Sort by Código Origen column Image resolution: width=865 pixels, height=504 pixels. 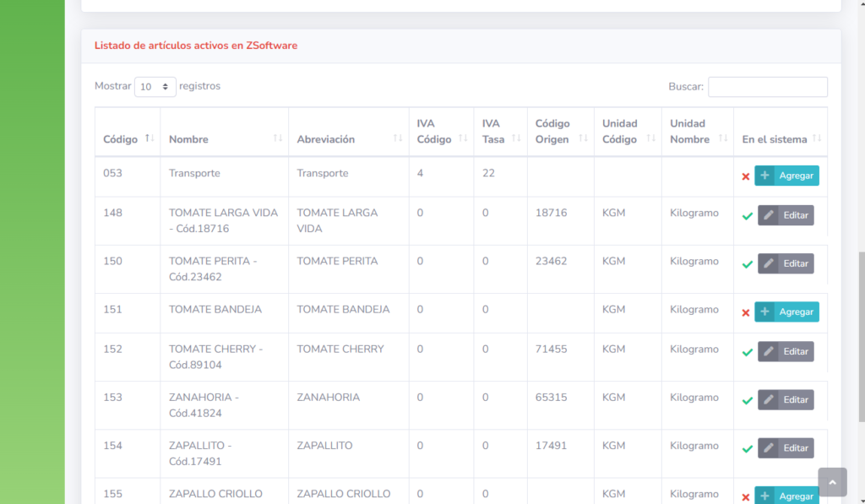[559, 132]
